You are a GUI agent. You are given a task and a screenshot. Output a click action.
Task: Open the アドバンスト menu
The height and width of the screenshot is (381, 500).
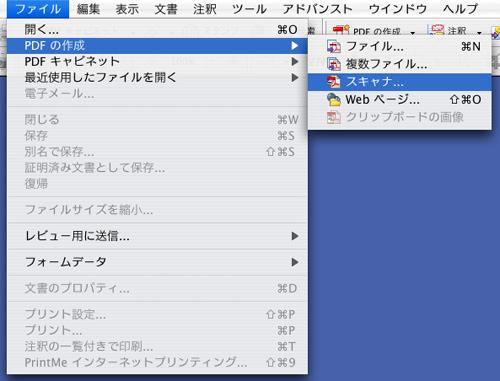[317, 9]
